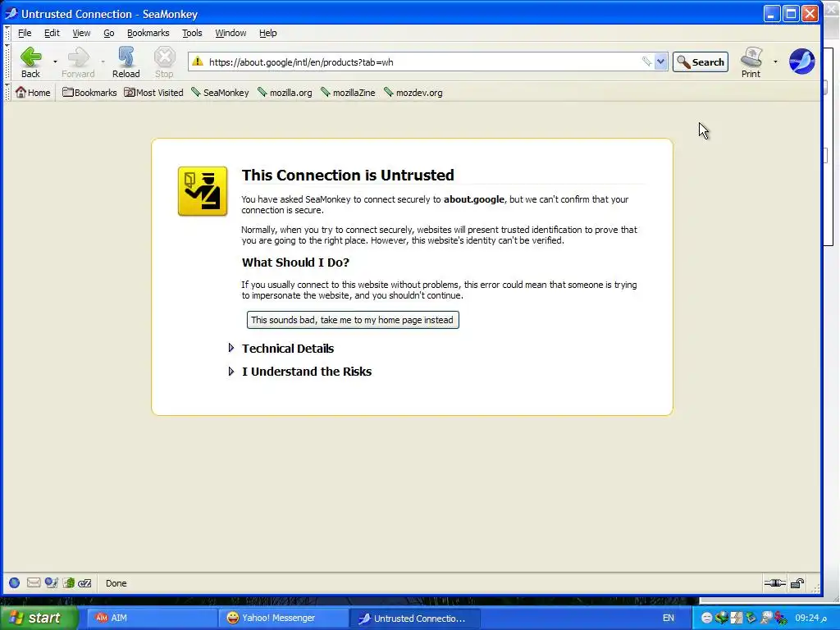This screenshot has width=840, height=630.
Task: Open the mozillaZine bookmark
Action: click(x=348, y=93)
